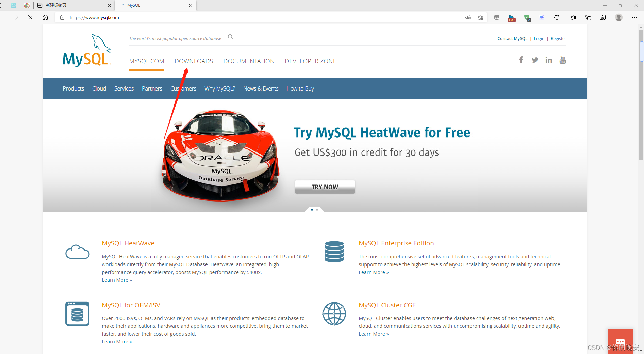
Task: Open the Services menu item
Action: pos(124,88)
